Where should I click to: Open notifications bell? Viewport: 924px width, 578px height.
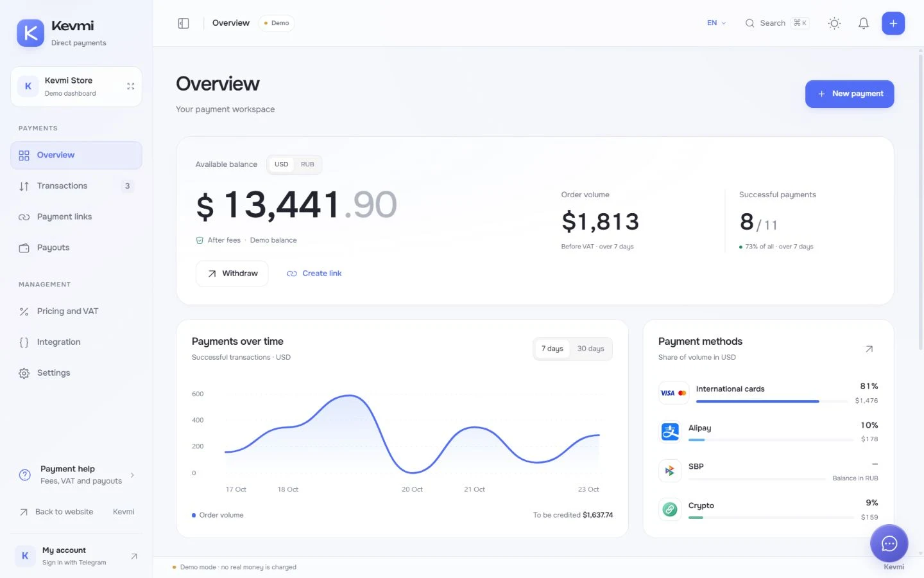(864, 23)
